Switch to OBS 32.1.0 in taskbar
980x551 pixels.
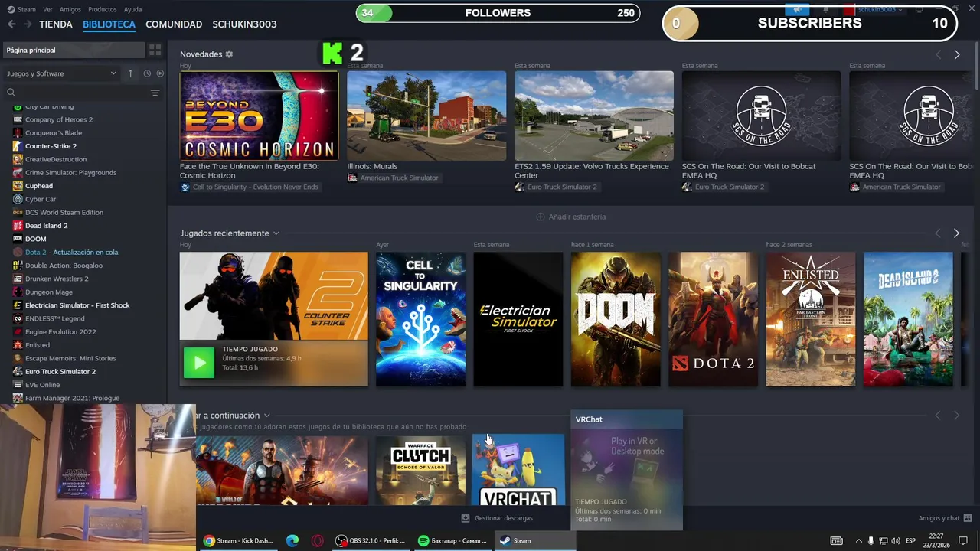371,540
